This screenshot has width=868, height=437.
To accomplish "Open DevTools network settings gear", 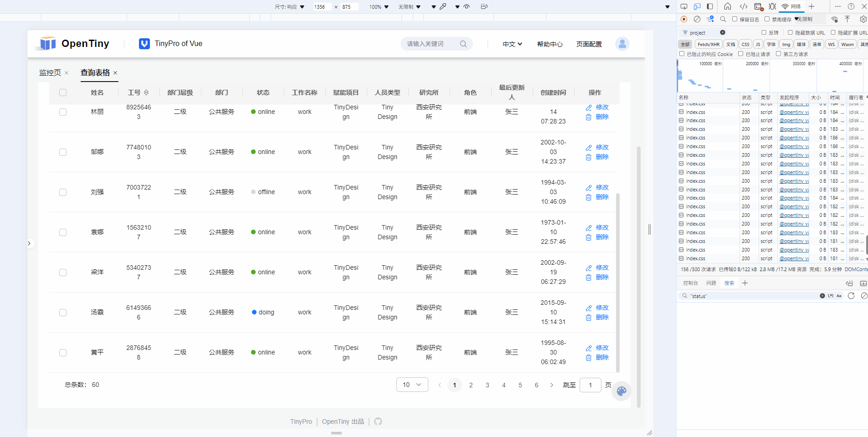I will point(863,19).
